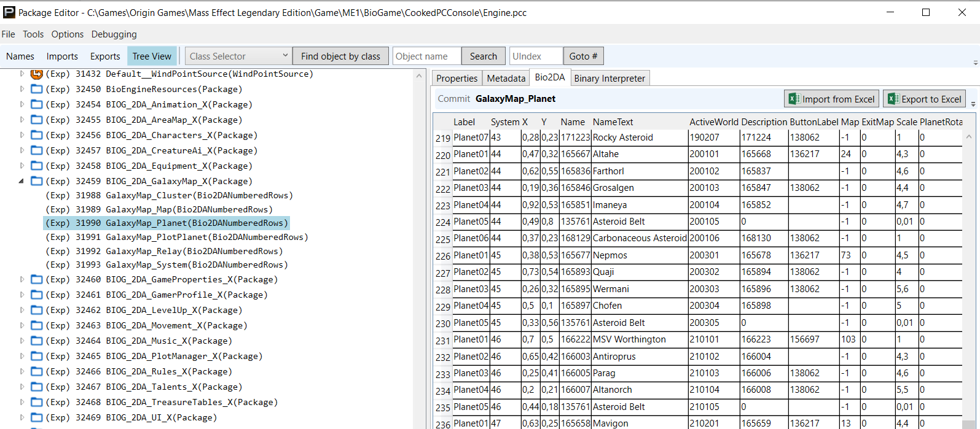Click the Bio2DA table scrollbar up arrow
Screen dimensions: 980x429
point(969,137)
